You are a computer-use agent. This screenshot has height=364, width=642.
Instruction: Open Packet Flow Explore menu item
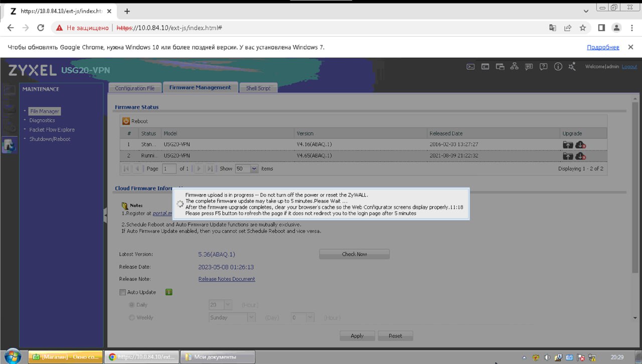52,130
